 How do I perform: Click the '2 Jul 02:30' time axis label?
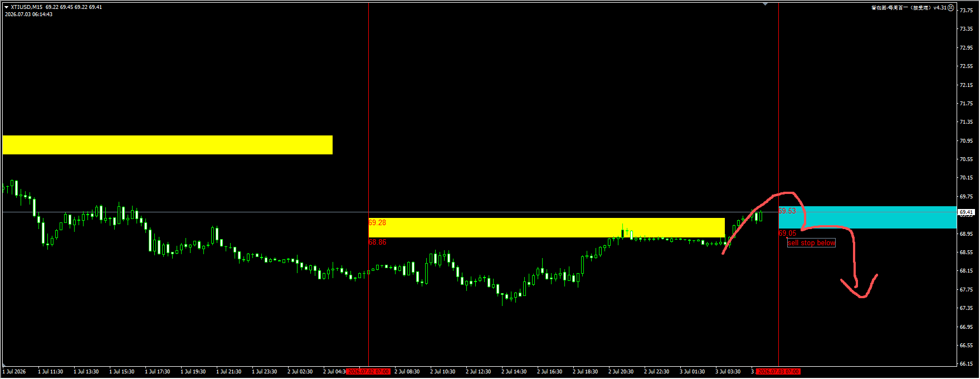click(x=300, y=371)
